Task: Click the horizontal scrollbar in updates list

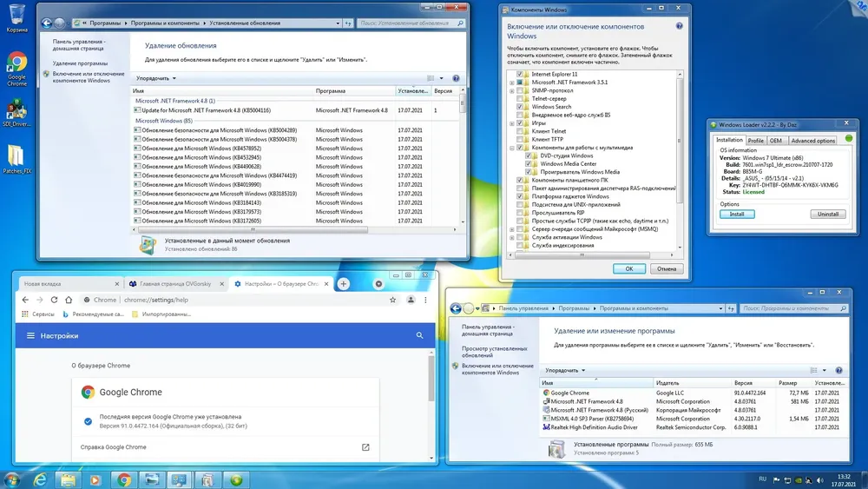Action: click(253, 229)
